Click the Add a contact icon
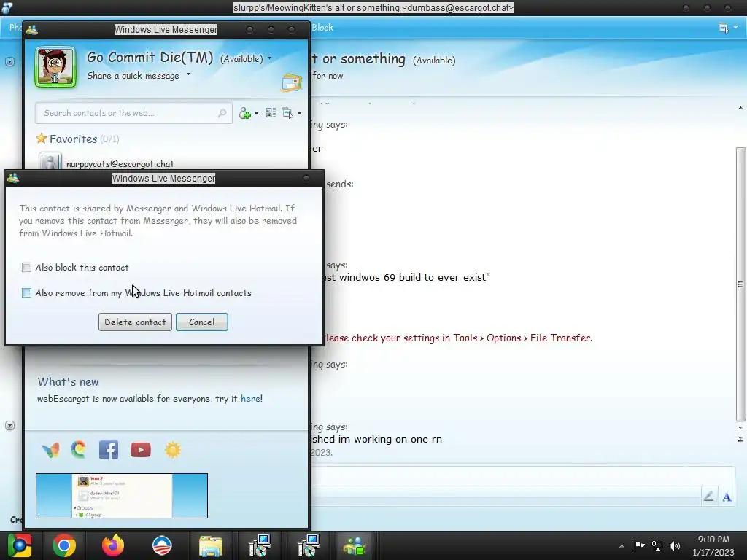Viewport: 747px width, 560px height. pyautogui.click(x=245, y=113)
